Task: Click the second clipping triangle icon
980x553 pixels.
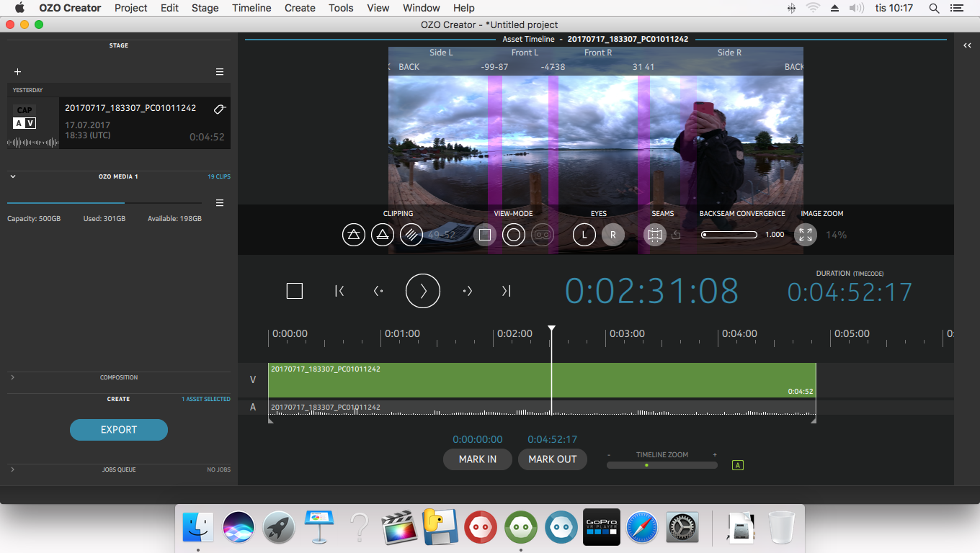Action: (x=383, y=235)
